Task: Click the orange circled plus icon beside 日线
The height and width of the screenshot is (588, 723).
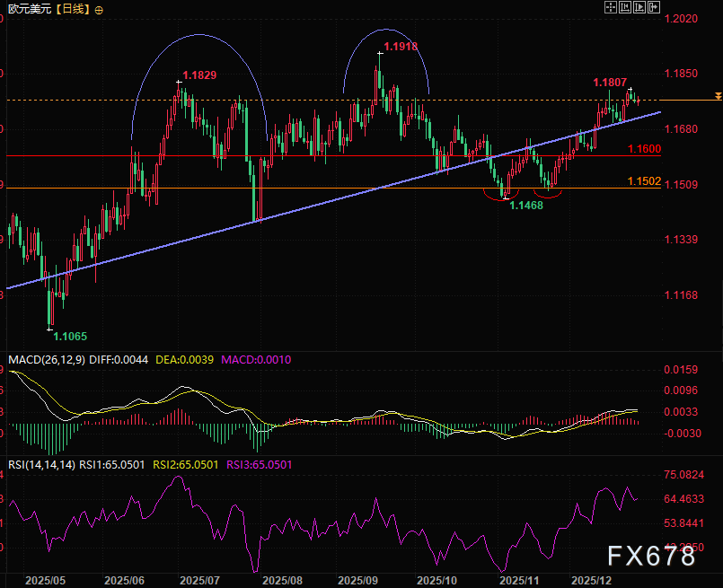Action: pyautogui.click(x=98, y=10)
